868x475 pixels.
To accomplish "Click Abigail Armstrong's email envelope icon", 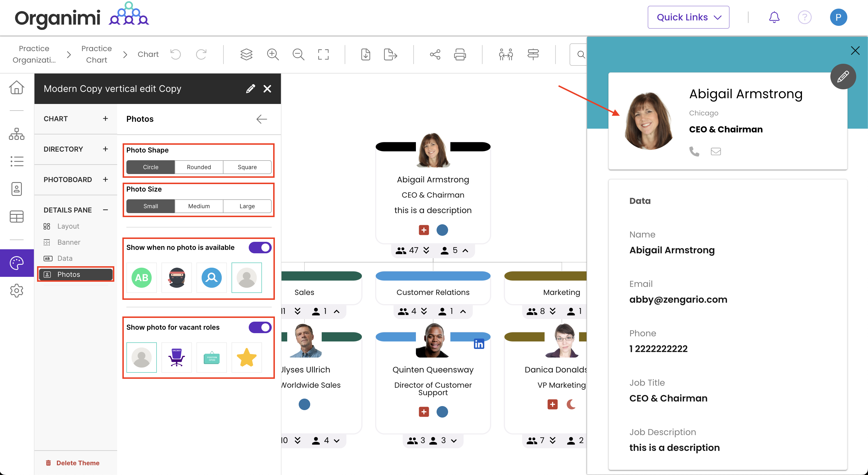I will [716, 152].
